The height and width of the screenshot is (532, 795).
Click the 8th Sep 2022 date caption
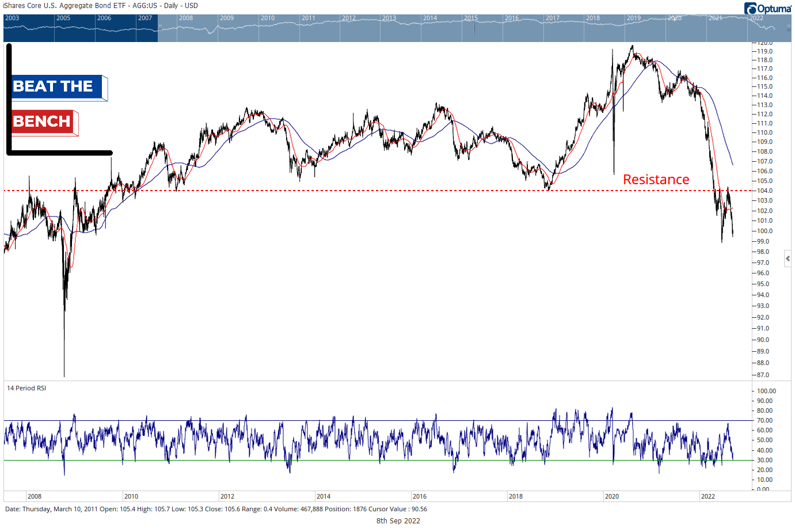(398, 521)
